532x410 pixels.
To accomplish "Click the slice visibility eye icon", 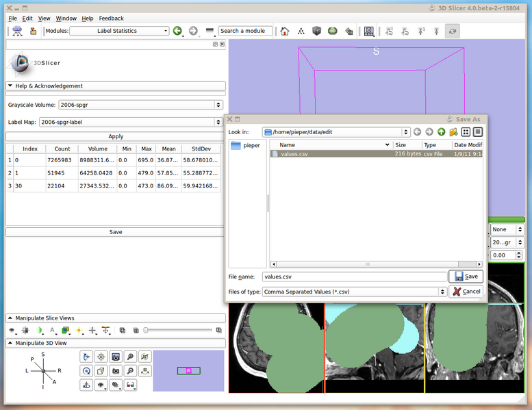I will click(x=12, y=330).
